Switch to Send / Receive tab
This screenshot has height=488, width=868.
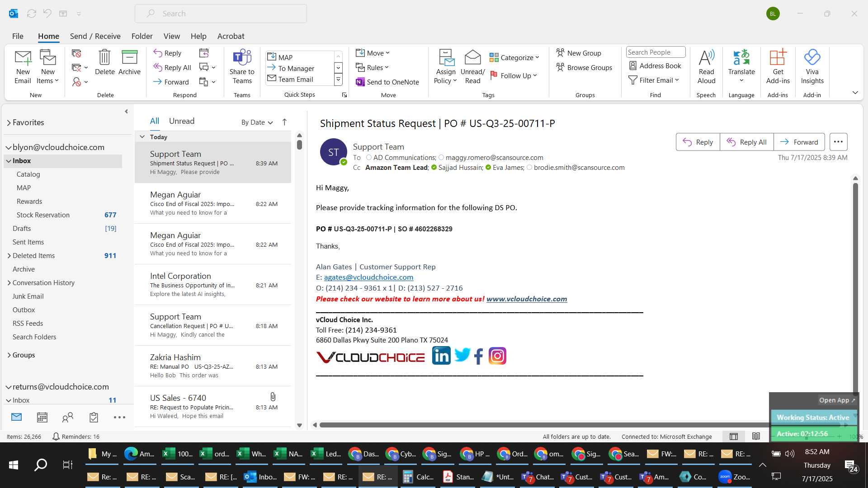[x=95, y=36]
